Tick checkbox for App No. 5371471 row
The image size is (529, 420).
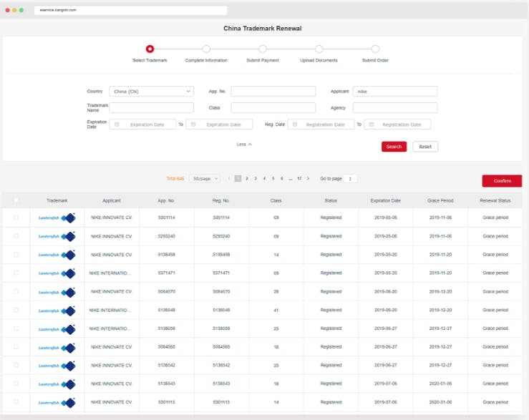(x=16, y=273)
